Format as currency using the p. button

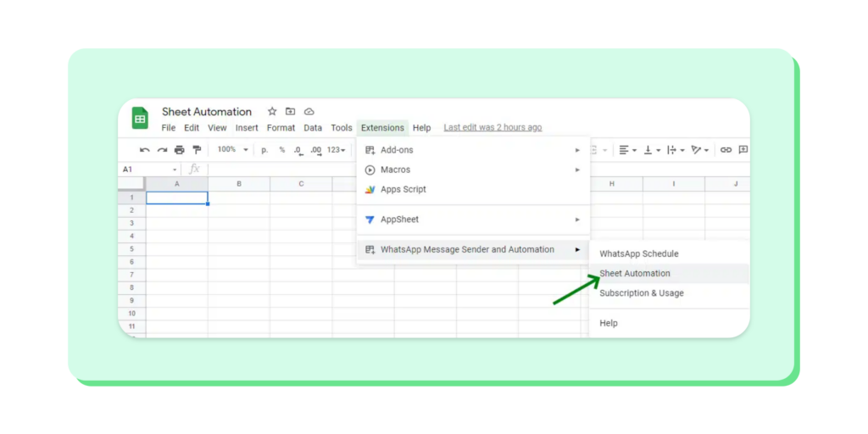click(x=264, y=150)
